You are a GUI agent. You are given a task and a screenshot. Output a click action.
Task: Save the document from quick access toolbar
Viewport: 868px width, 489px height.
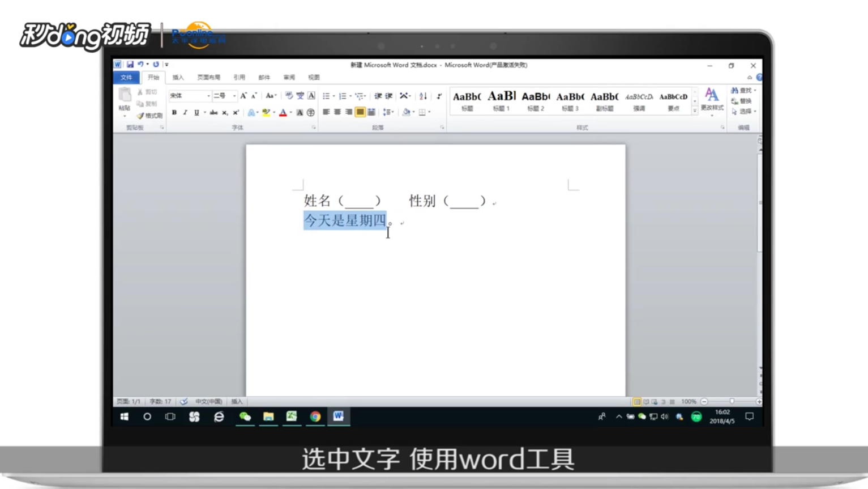[x=130, y=65]
